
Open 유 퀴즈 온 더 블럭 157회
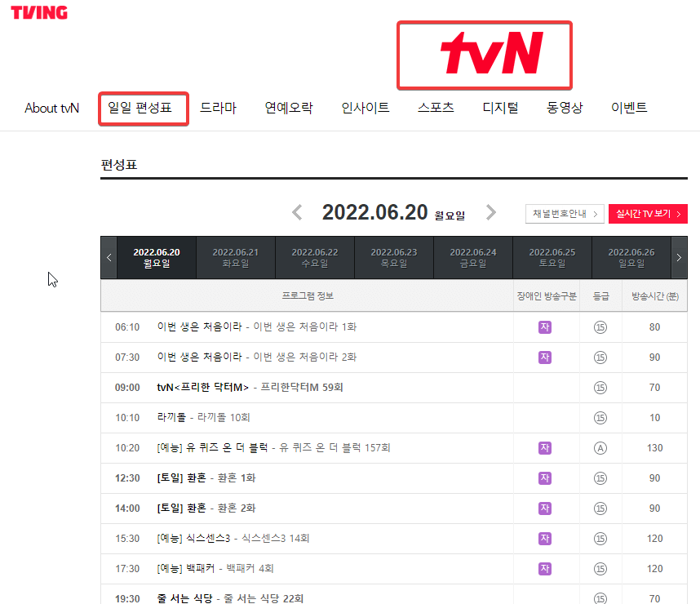[273, 447]
